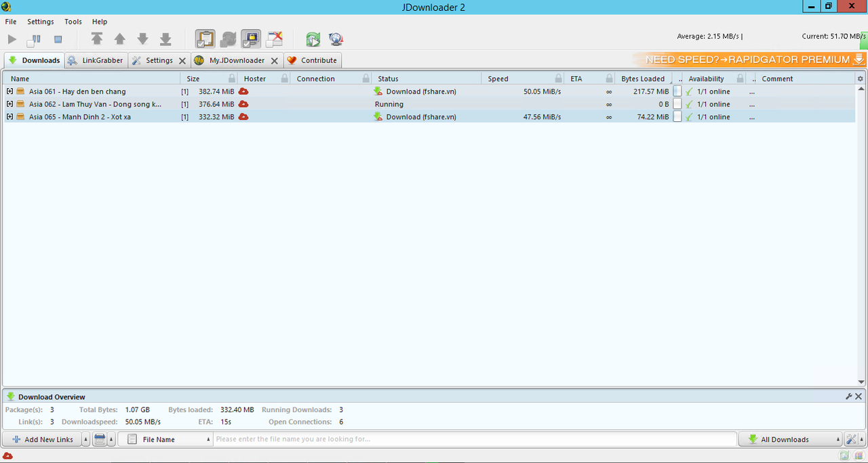This screenshot has height=463, width=868.
Task: Close the My.JDownloader tab
Action: (x=275, y=61)
